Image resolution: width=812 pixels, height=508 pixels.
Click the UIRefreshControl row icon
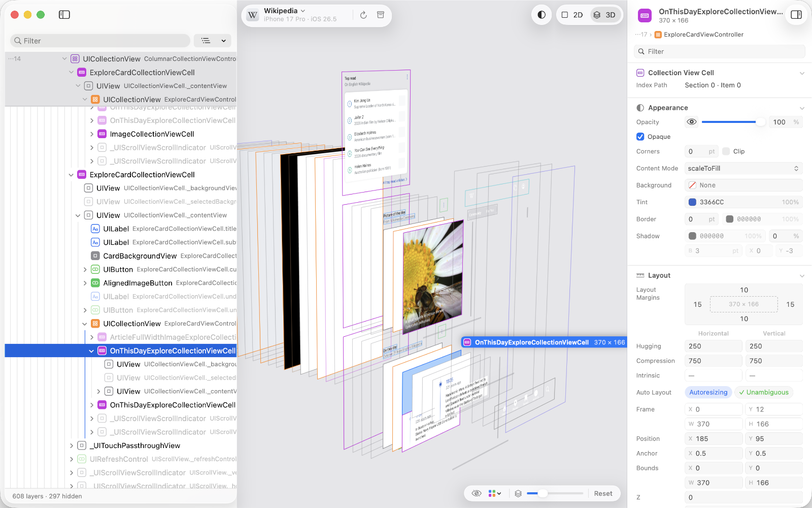82,459
